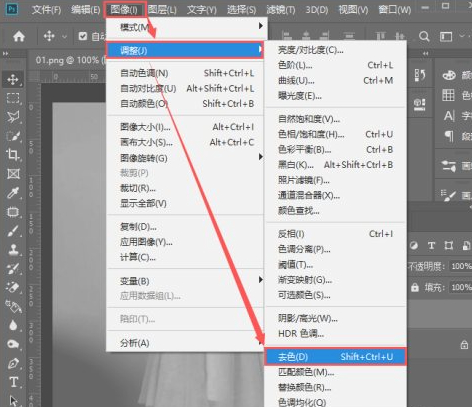This screenshot has height=407, width=472.
Task: Toggle the lock-all icon beside 填充
Action: tap(415, 287)
